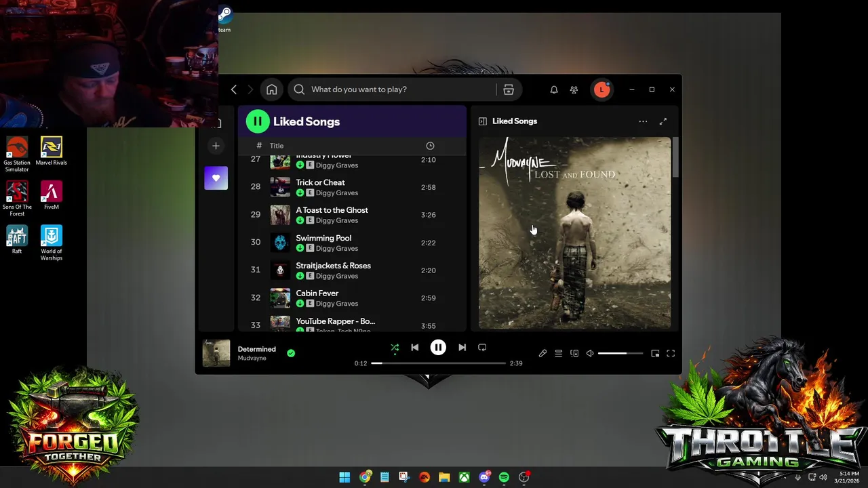Open Marvel Rivals desktop shortcut

click(x=52, y=151)
